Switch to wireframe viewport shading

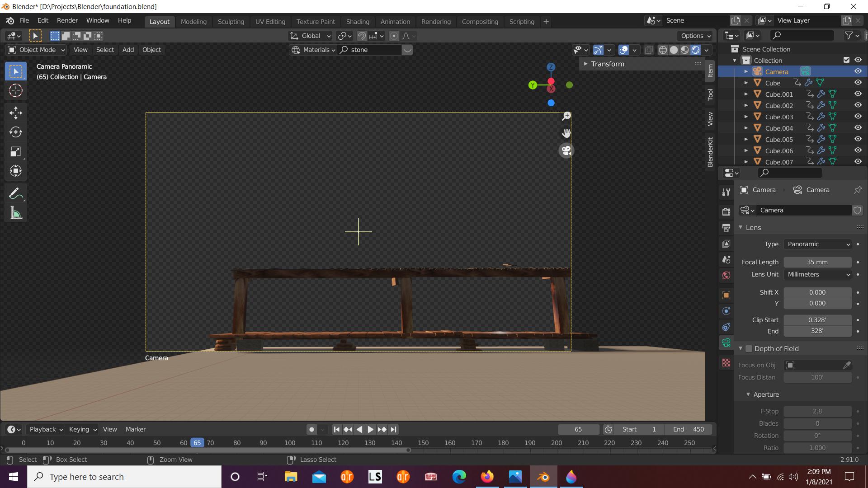coord(663,50)
